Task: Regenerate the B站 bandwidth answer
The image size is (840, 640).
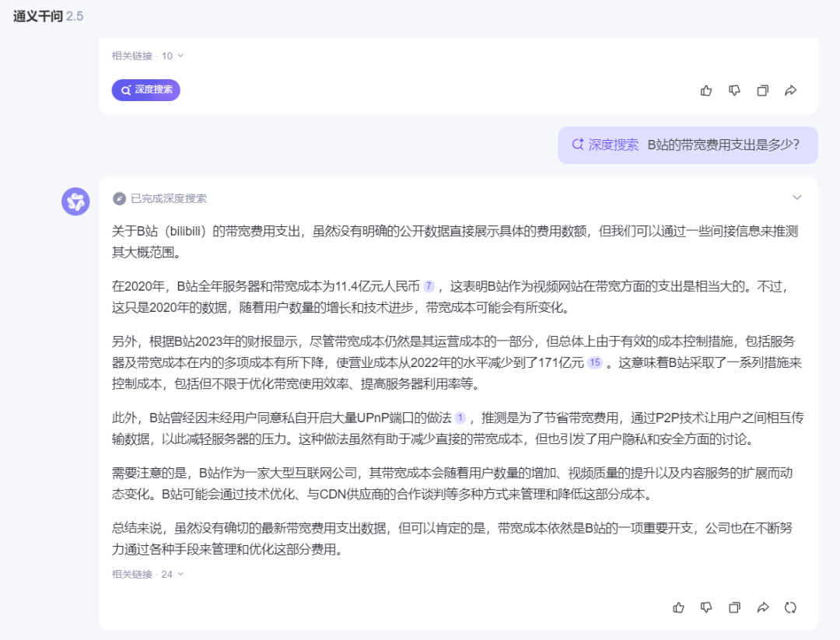Action: 791,607
